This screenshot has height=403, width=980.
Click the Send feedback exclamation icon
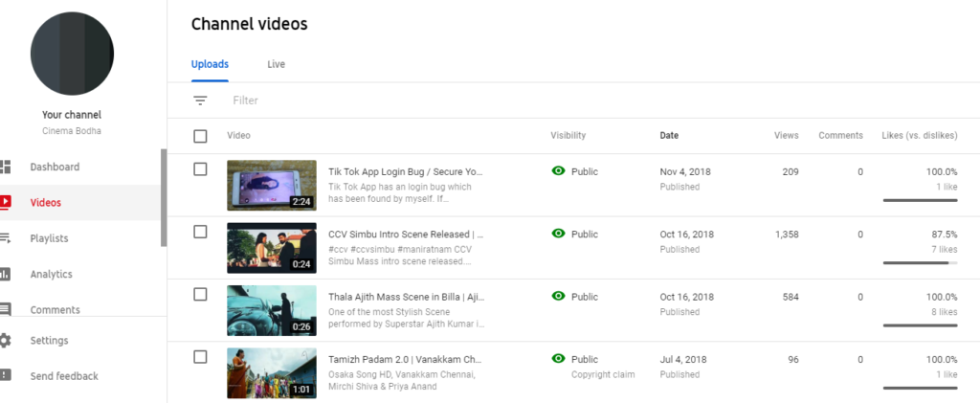tap(6, 375)
